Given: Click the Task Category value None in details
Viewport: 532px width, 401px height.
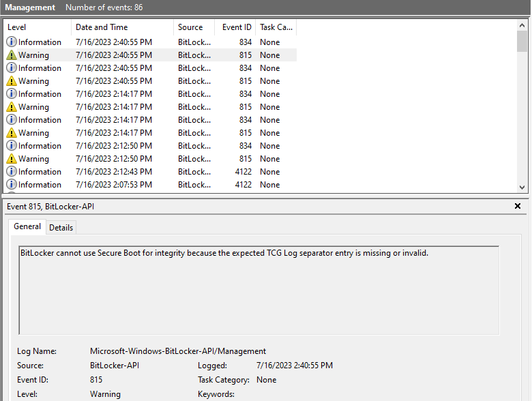Looking at the screenshot, I should pyautogui.click(x=266, y=380).
